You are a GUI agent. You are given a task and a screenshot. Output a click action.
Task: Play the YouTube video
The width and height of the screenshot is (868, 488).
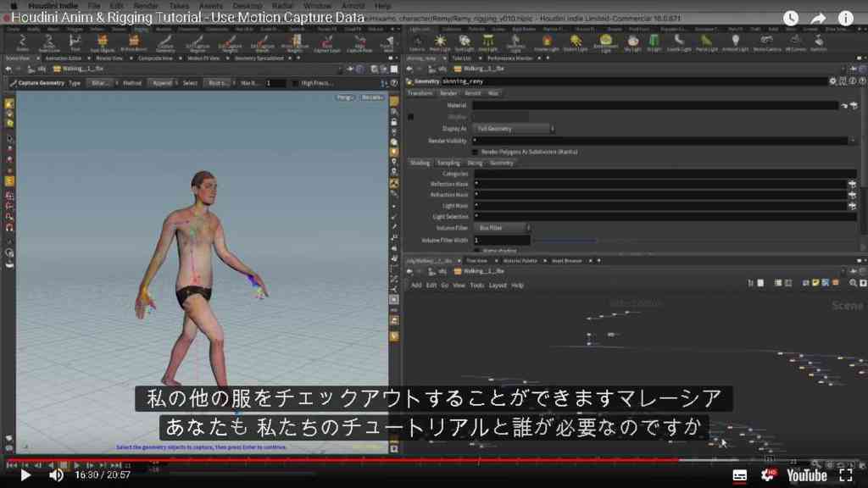(25, 474)
